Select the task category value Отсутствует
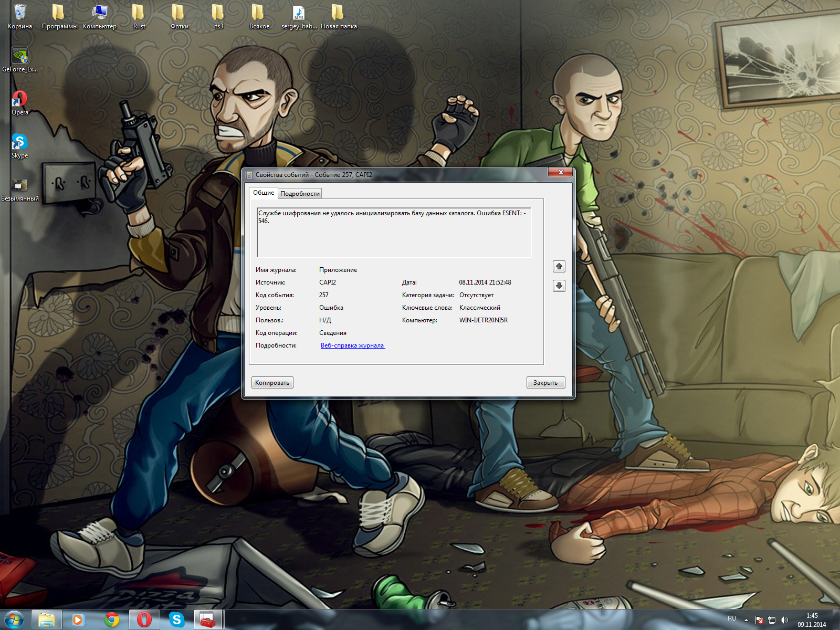This screenshot has height=630, width=840. 476,295
